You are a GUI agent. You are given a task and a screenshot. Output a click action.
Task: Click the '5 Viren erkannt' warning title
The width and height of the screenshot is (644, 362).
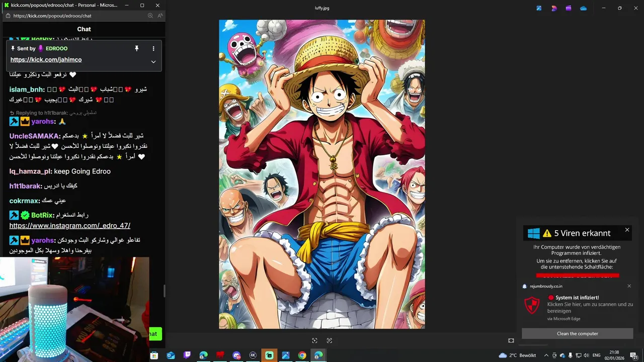click(x=582, y=233)
